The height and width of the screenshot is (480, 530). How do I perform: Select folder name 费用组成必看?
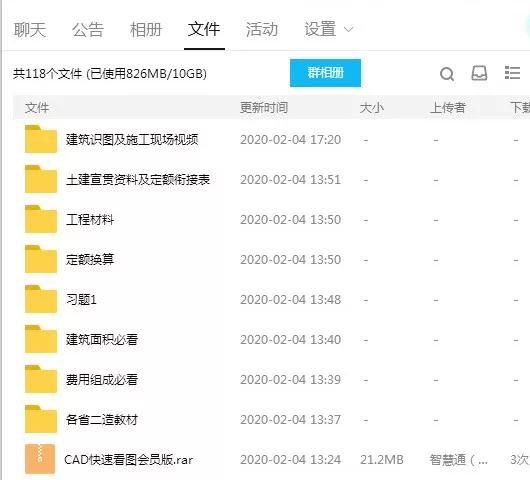pyautogui.click(x=102, y=379)
